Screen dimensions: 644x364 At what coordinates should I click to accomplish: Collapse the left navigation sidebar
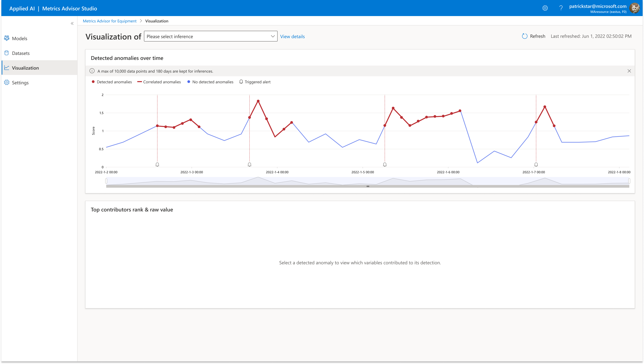click(x=72, y=23)
